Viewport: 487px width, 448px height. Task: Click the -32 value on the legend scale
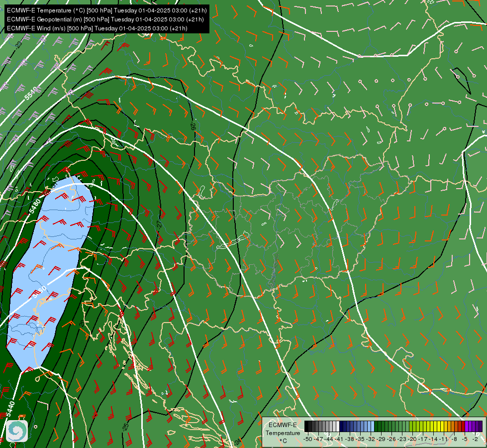click(x=371, y=440)
